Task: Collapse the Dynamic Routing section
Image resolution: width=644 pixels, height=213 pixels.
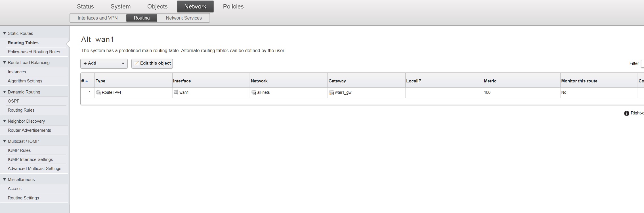Action: pyautogui.click(x=5, y=92)
